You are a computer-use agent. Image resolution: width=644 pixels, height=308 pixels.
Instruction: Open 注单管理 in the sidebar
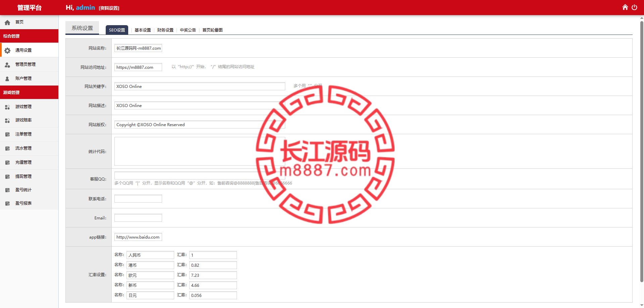pos(29,134)
